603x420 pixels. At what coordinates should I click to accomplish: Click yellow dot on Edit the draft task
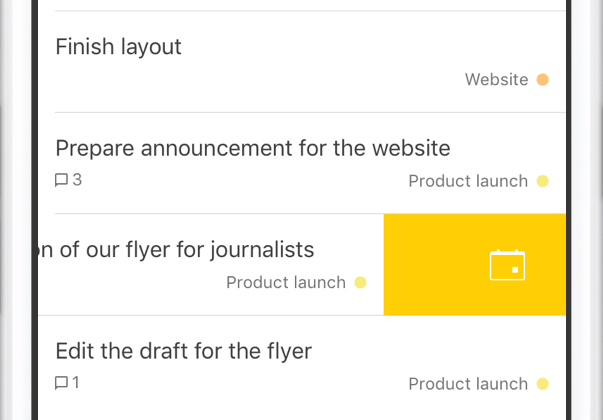pyautogui.click(x=542, y=384)
